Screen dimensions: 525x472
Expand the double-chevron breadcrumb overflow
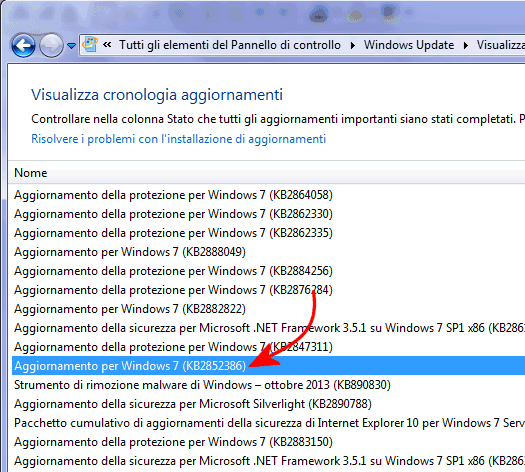pyautogui.click(x=107, y=45)
